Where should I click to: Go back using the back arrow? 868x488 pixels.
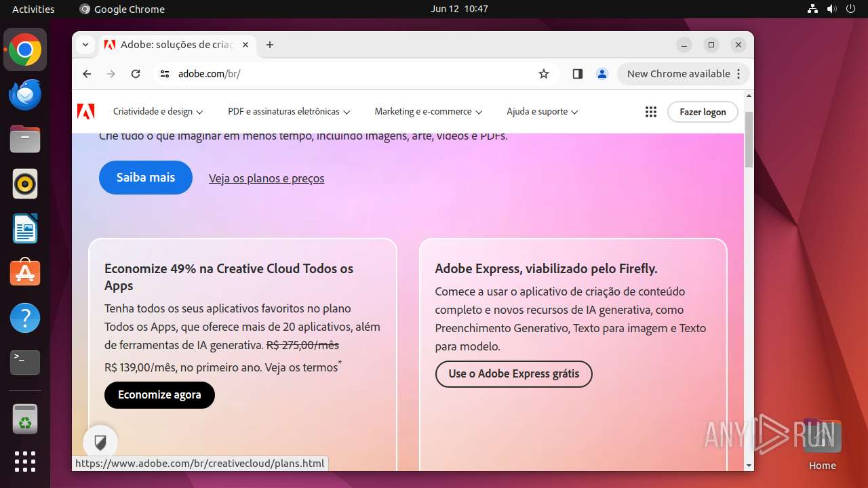(87, 74)
